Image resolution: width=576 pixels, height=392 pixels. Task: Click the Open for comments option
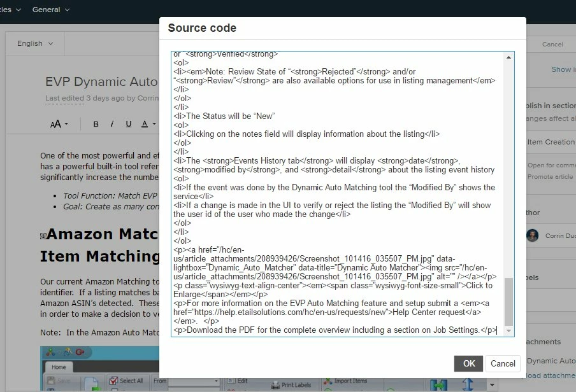551,165
